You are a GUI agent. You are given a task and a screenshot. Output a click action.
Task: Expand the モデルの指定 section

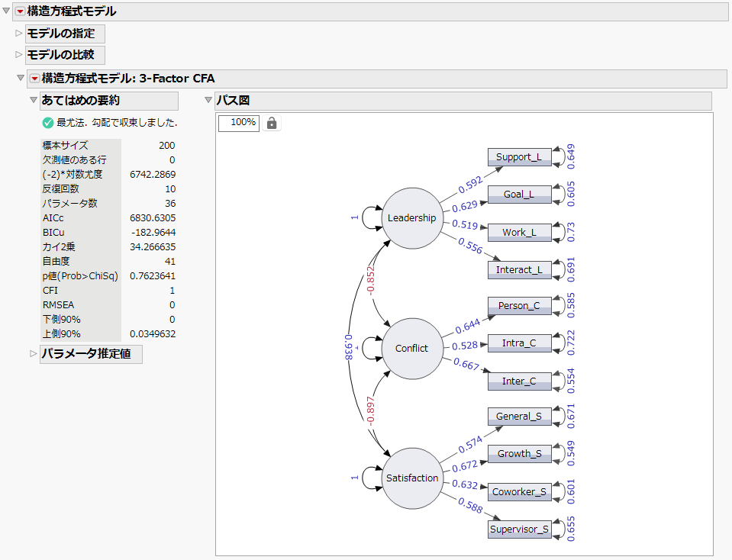click(x=18, y=33)
